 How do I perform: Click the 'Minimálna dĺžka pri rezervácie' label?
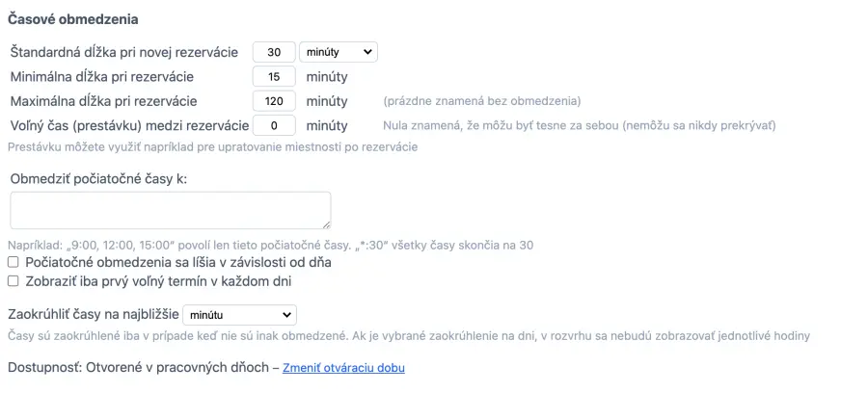pos(102,76)
